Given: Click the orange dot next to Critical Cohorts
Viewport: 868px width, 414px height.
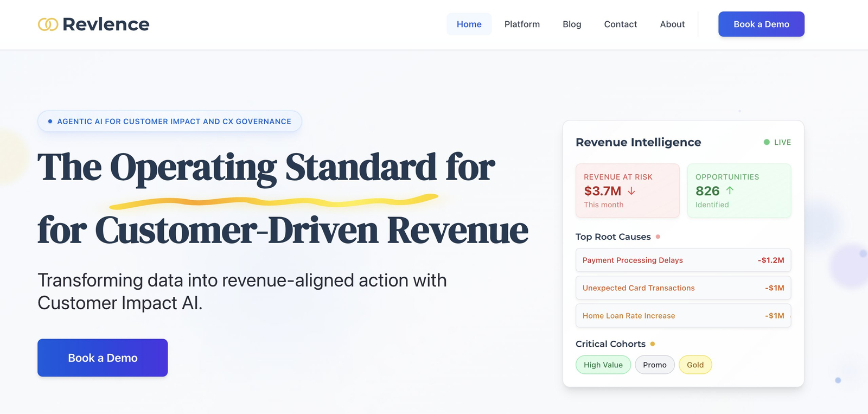Looking at the screenshot, I should (653, 344).
